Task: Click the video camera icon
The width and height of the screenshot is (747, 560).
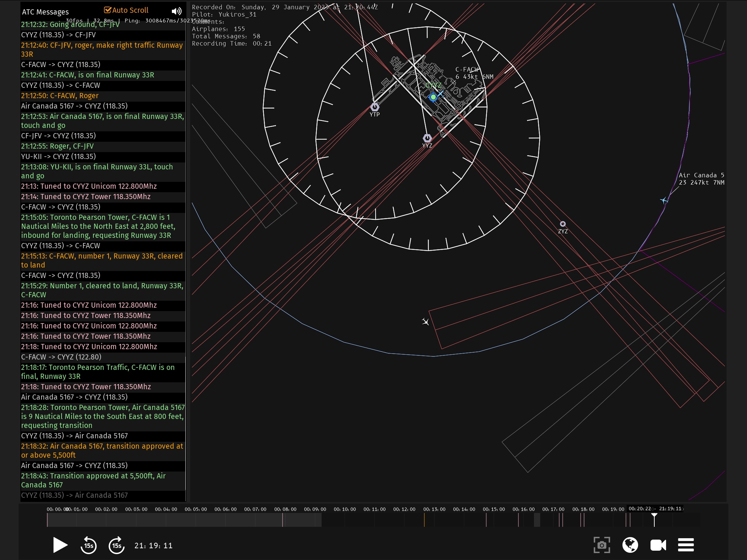Action: [x=658, y=545]
